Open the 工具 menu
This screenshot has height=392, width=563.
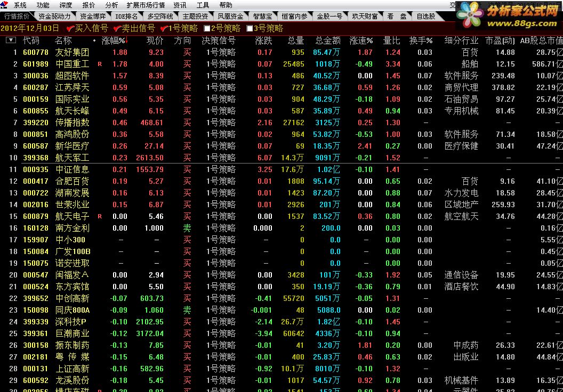coord(203,5)
